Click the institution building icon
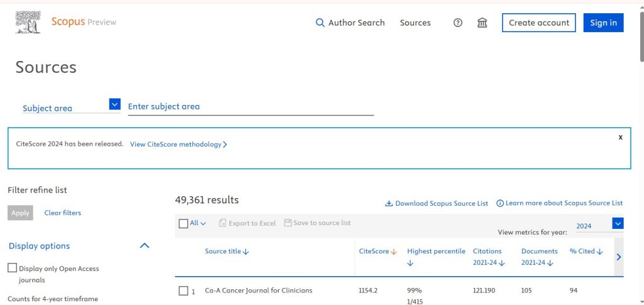This screenshot has height=305, width=644. (482, 23)
